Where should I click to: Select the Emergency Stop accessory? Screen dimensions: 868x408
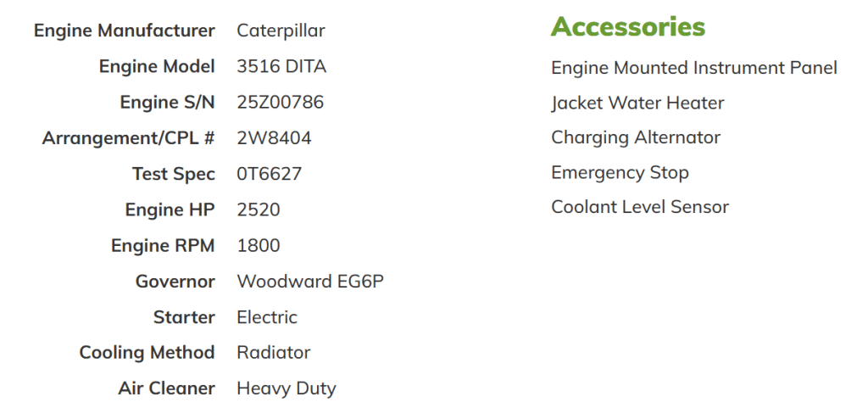coord(620,173)
